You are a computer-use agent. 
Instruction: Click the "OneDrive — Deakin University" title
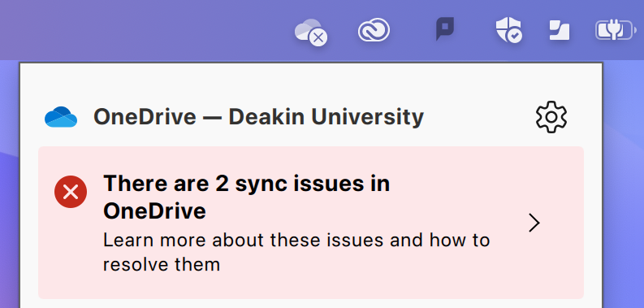click(x=258, y=117)
